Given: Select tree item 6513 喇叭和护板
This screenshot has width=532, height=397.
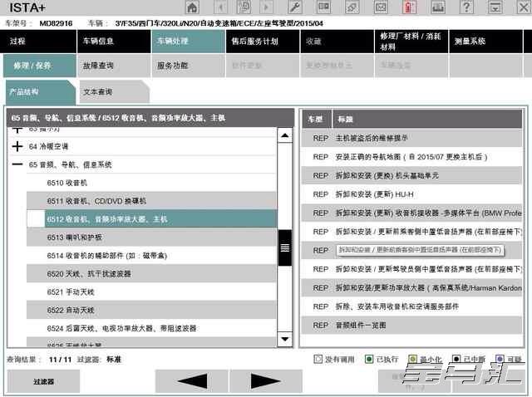Looking at the screenshot, I should (151, 238).
